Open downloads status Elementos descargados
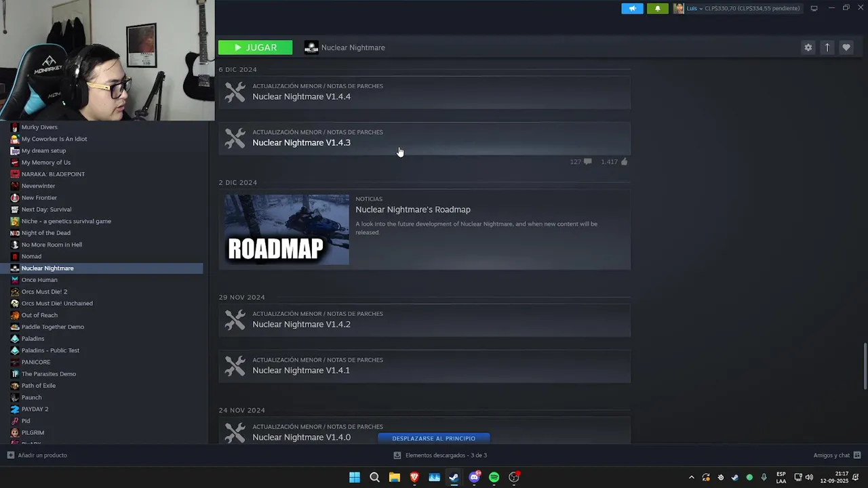 coord(439,455)
